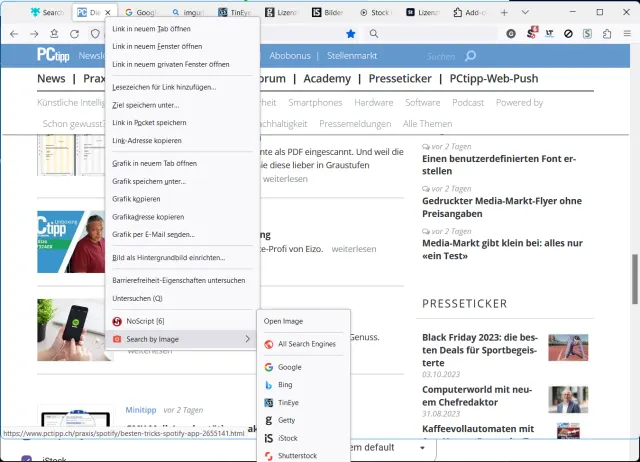Open the Alle Themen link
Image resolution: width=640 pixels, height=462 pixels.
pos(427,124)
